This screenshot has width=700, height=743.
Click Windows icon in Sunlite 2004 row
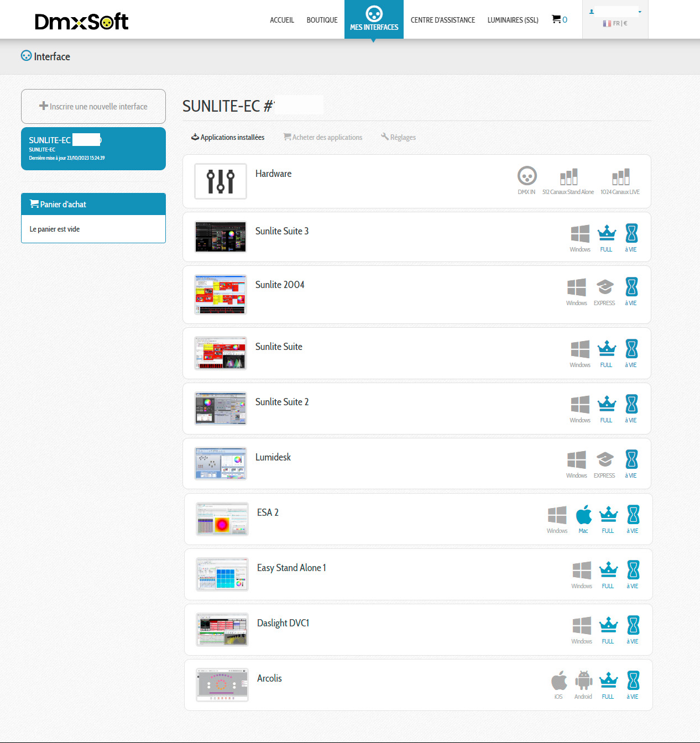(577, 287)
